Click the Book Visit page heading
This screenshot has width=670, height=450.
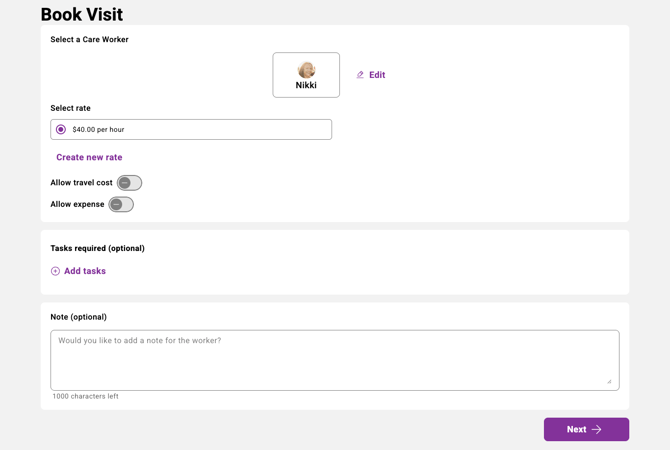click(82, 15)
